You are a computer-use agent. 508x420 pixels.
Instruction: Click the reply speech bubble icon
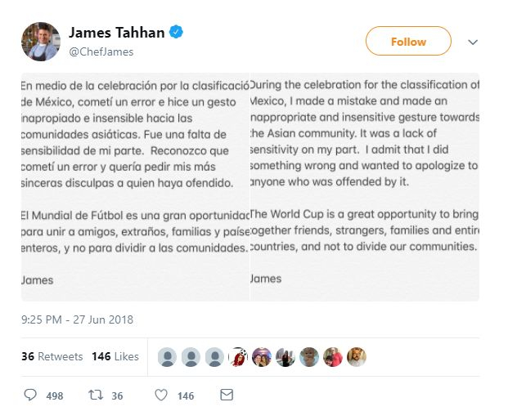tap(31, 395)
